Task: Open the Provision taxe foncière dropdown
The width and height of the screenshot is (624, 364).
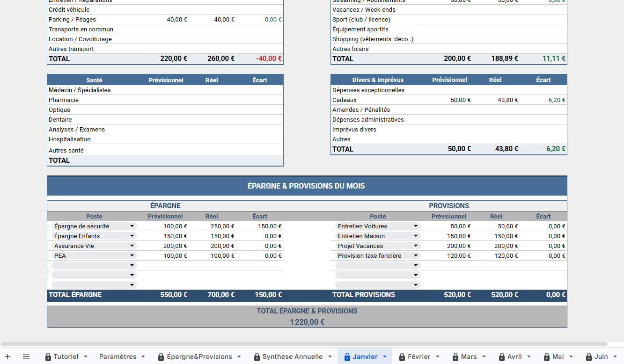Action: click(416, 255)
